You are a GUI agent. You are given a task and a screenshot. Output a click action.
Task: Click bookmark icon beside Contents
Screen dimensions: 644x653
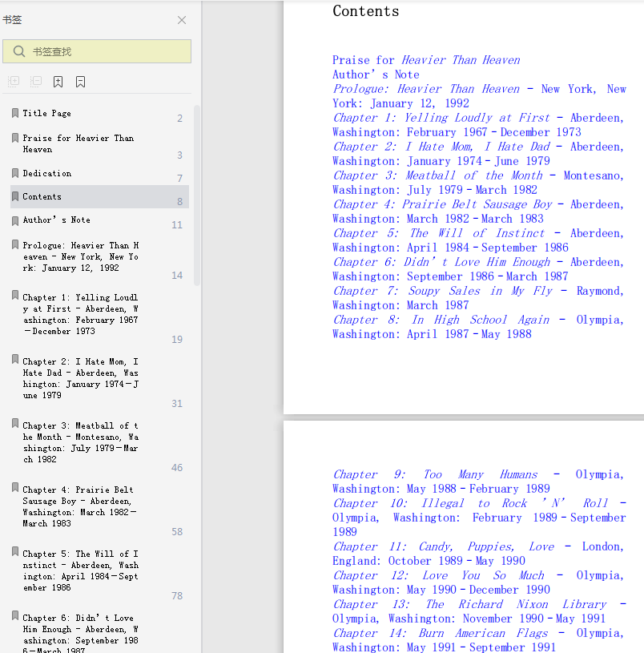15,196
